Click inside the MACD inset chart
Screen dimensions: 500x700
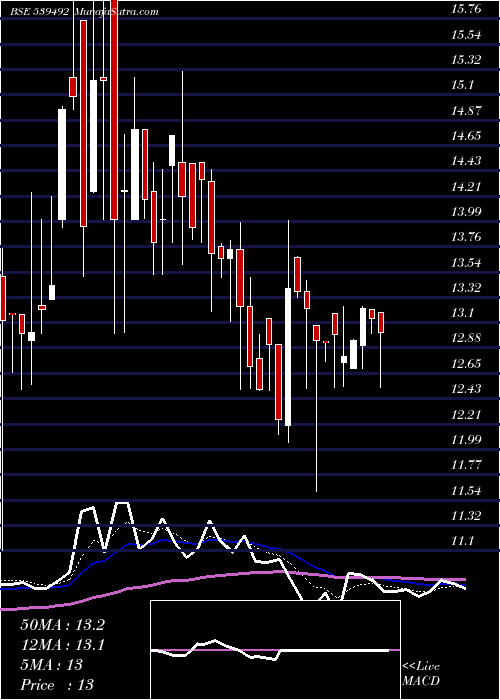[x=275, y=650]
